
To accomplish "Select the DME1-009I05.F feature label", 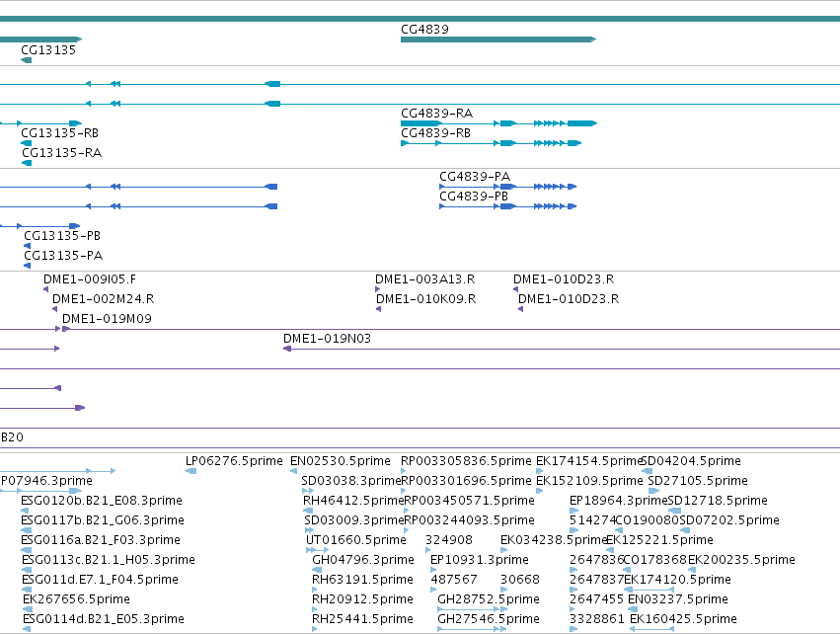I will tap(90, 279).
